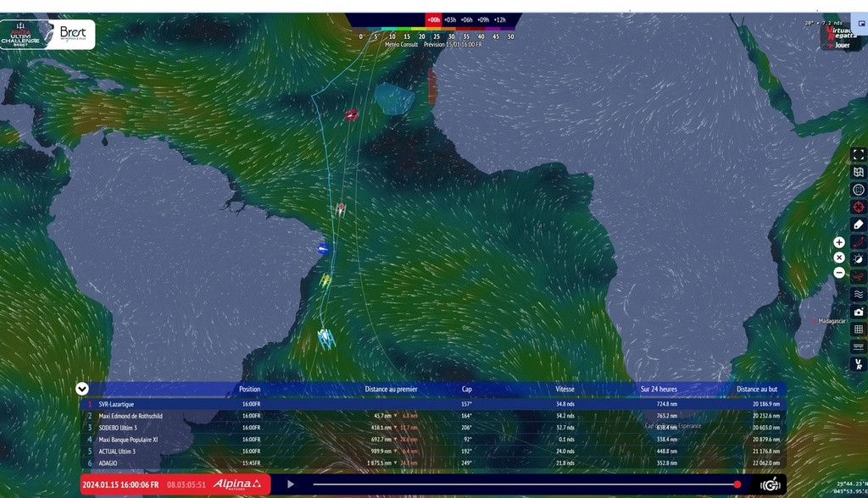Select +12h forecast tab

coord(500,20)
